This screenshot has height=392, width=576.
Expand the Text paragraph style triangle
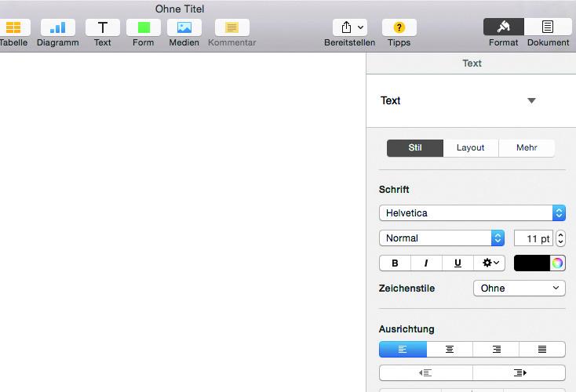(x=531, y=100)
